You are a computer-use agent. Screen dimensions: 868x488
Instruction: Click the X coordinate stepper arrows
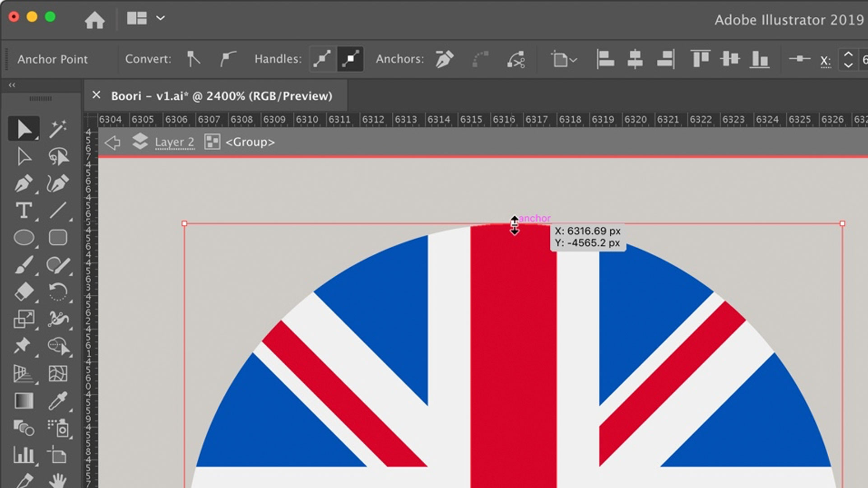pos(848,59)
